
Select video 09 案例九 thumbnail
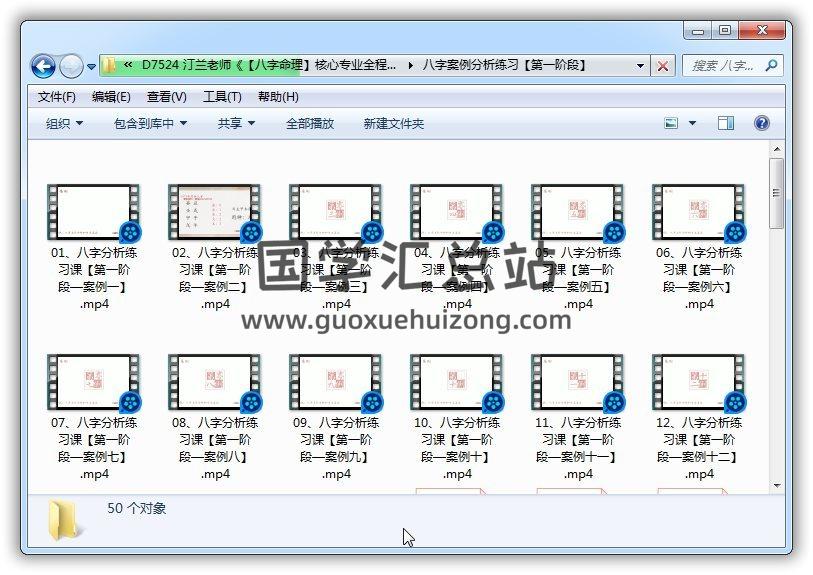[x=336, y=383]
